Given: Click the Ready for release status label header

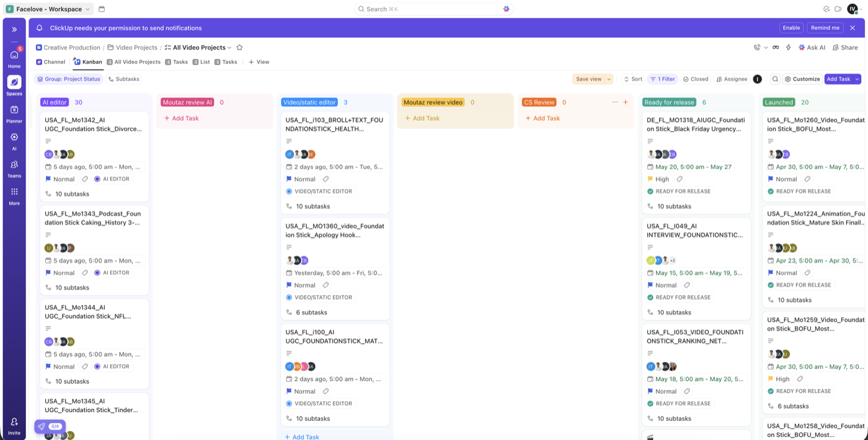Looking at the screenshot, I should pos(669,102).
